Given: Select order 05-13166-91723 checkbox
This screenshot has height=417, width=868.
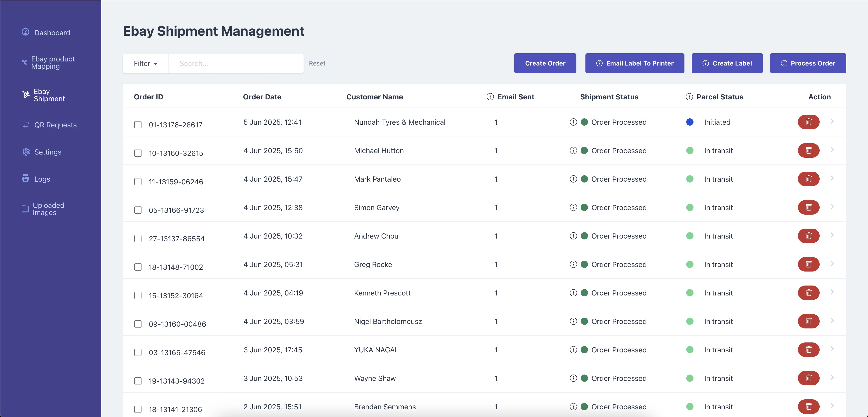Looking at the screenshot, I should pyautogui.click(x=138, y=210).
